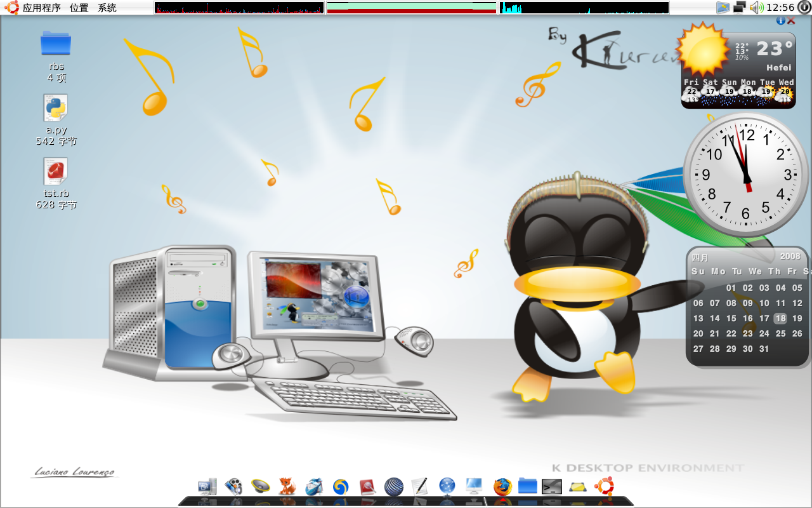Select the a.py Python file icon
Viewport: 812px width, 508px height.
coord(56,108)
